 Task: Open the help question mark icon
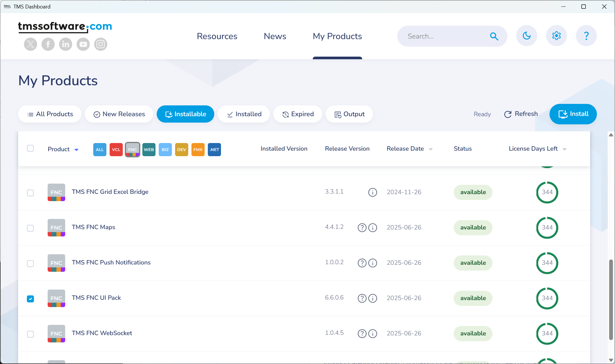[x=586, y=36]
